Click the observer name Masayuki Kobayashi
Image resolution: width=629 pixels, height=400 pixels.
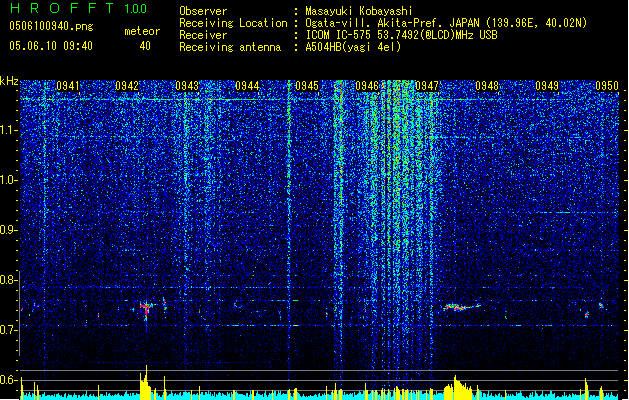click(x=359, y=11)
